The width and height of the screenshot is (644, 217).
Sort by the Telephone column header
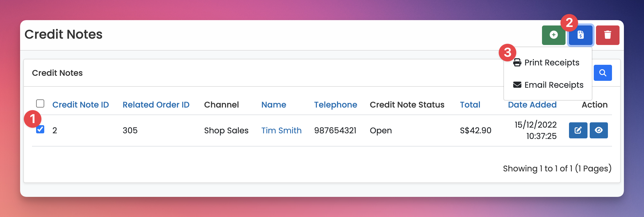335,105
